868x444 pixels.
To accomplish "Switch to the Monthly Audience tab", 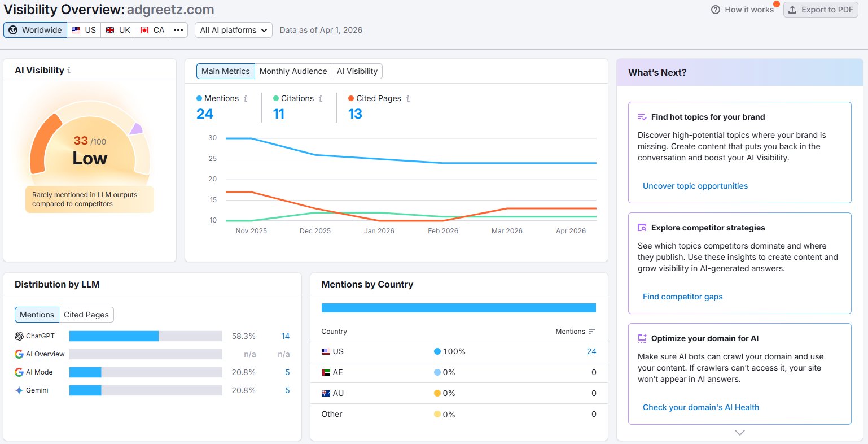I will point(293,71).
